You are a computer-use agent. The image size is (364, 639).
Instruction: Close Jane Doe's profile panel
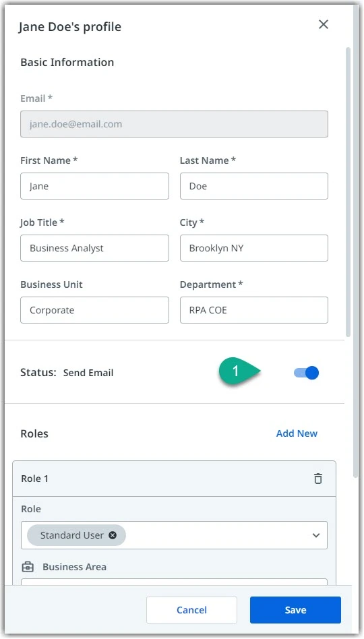[x=324, y=24]
